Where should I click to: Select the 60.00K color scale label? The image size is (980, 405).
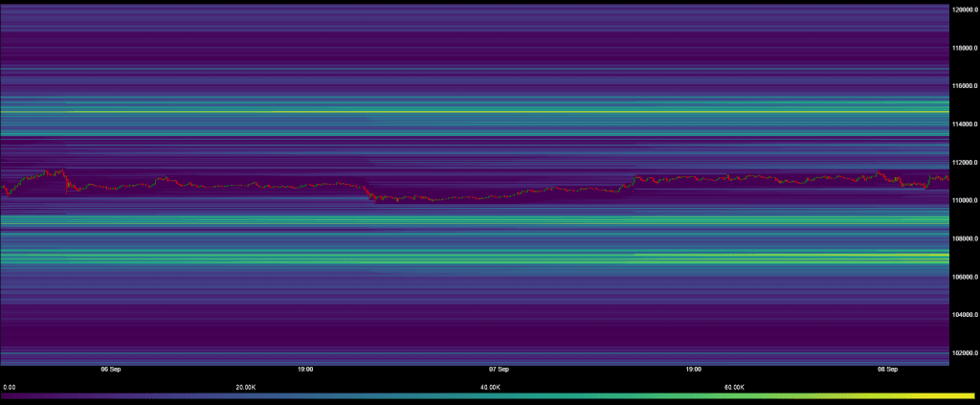point(735,387)
